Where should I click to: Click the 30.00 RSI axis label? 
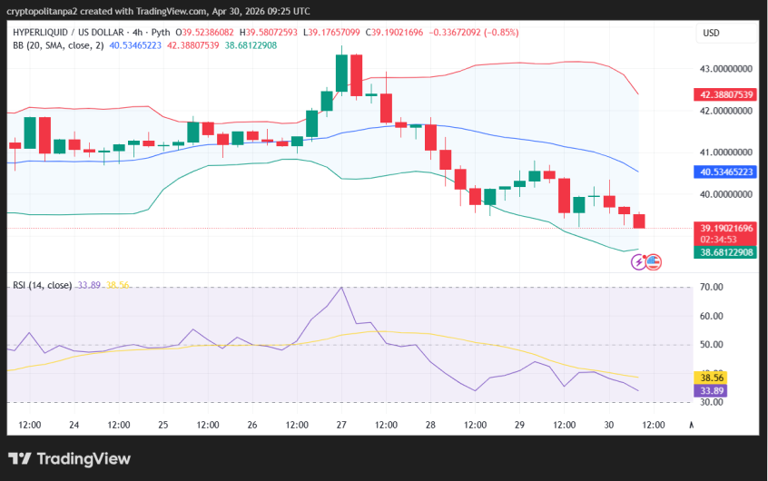click(x=712, y=402)
